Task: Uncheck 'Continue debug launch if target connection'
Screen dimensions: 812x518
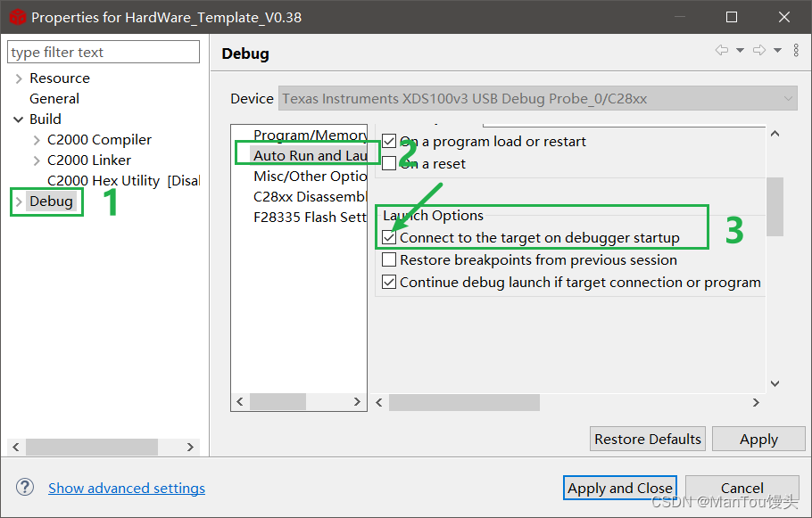Action: [389, 282]
